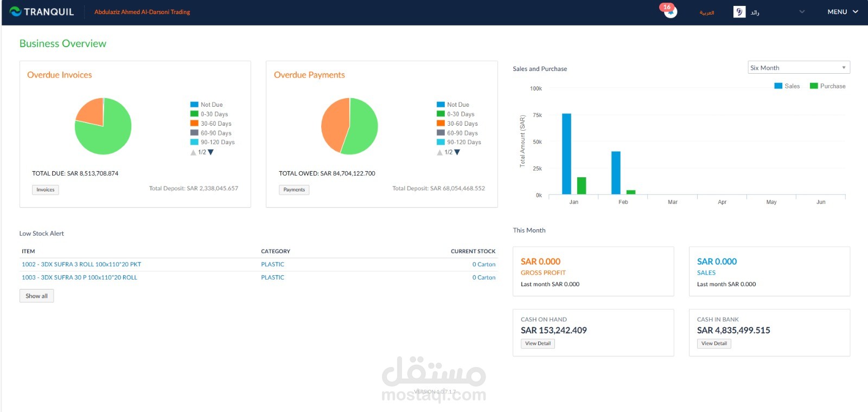
Task: Toggle 60-90 Days in Overdue Payments legend
Action: pos(457,133)
